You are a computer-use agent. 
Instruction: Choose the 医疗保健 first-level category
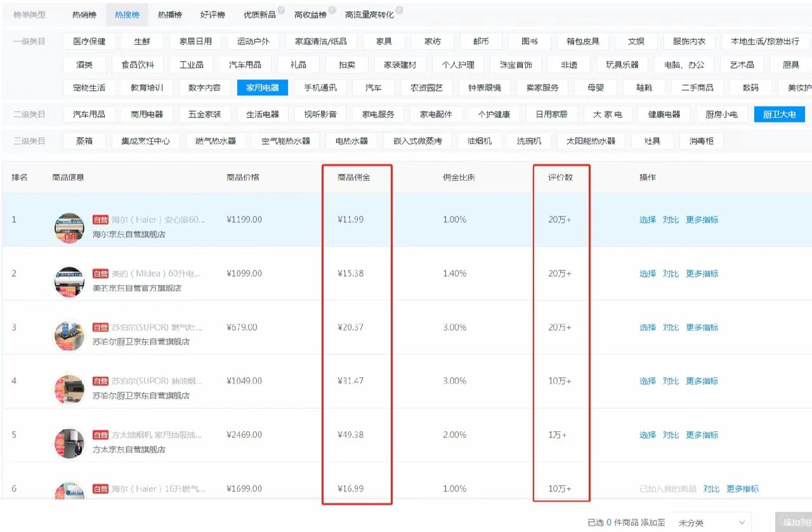click(89, 41)
